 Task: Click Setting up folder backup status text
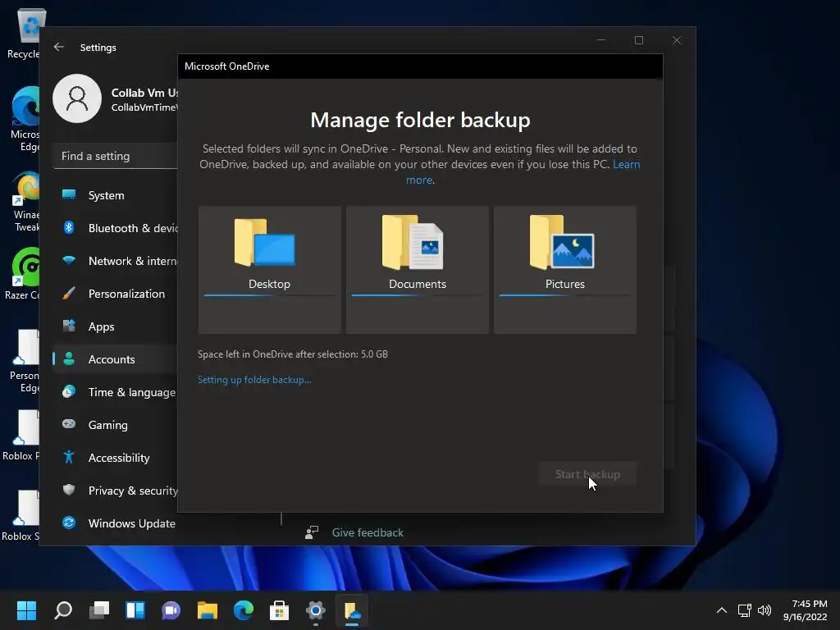254,380
